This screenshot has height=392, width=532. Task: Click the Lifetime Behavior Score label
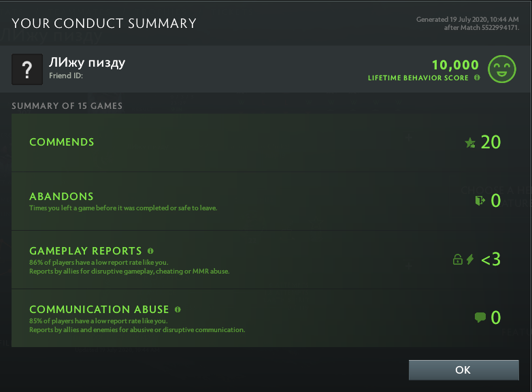[x=418, y=78]
